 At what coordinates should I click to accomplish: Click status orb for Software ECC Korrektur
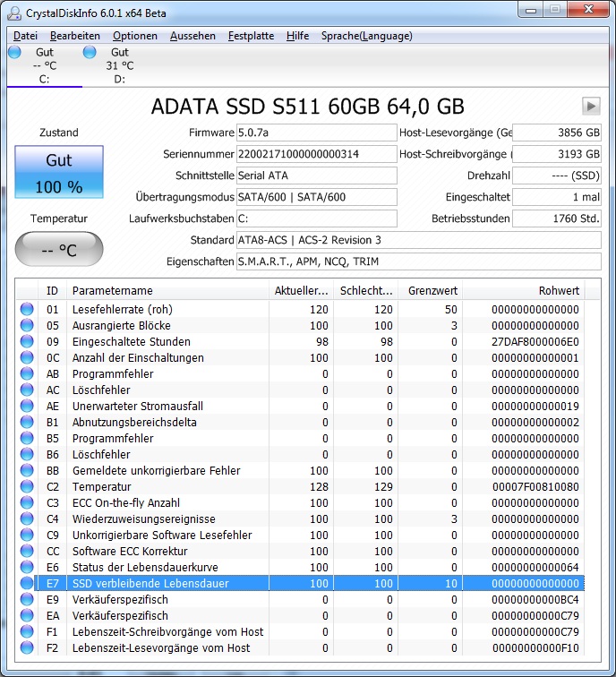point(27,551)
